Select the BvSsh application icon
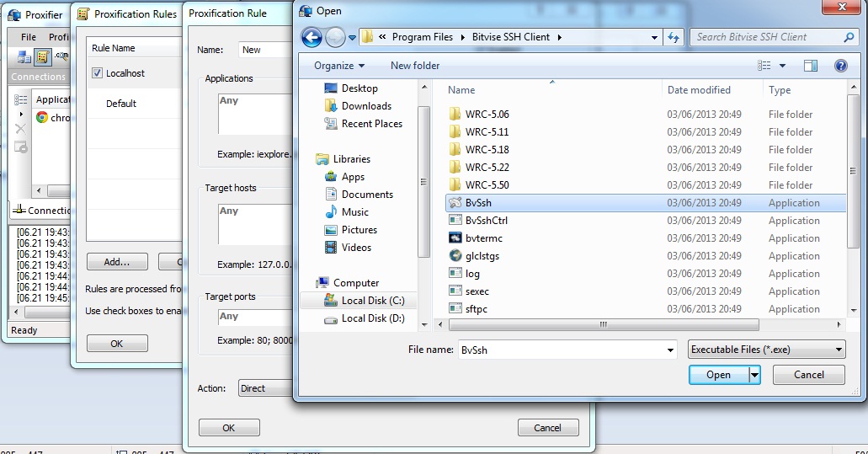This screenshot has height=454, width=868. coord(455,203)
